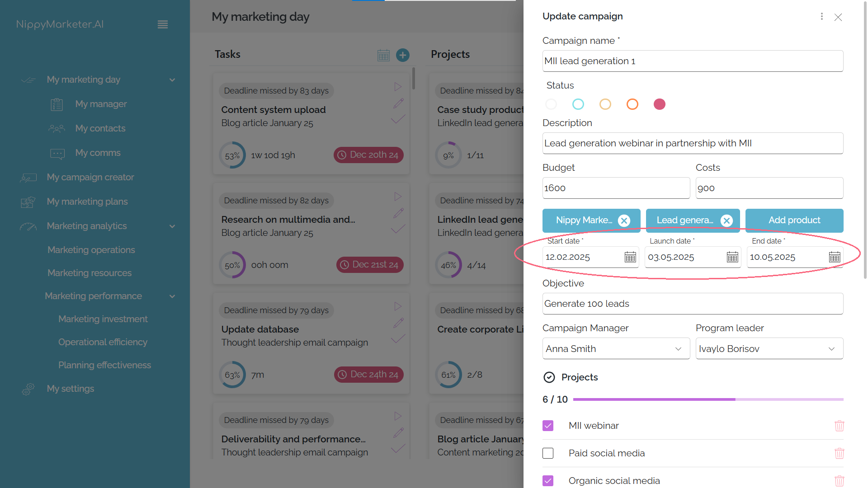Select the teal status radio circle
The image size is (868, 488).
pos(578,104)
